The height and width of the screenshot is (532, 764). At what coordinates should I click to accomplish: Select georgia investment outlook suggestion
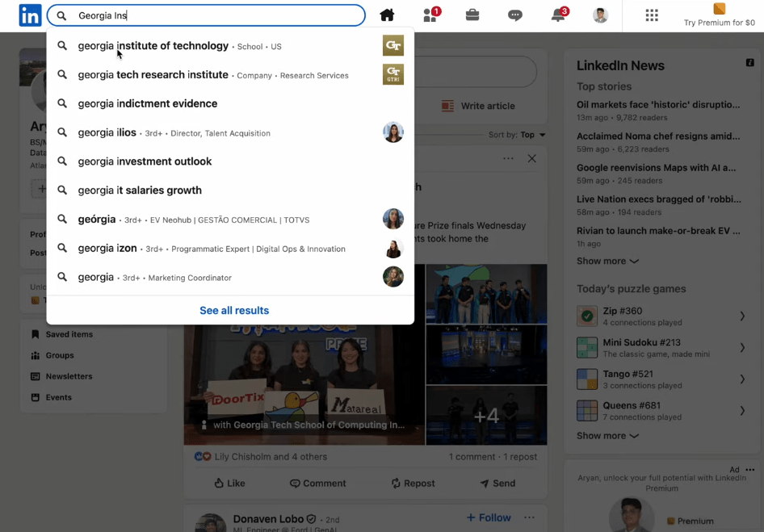pos(230,161)
